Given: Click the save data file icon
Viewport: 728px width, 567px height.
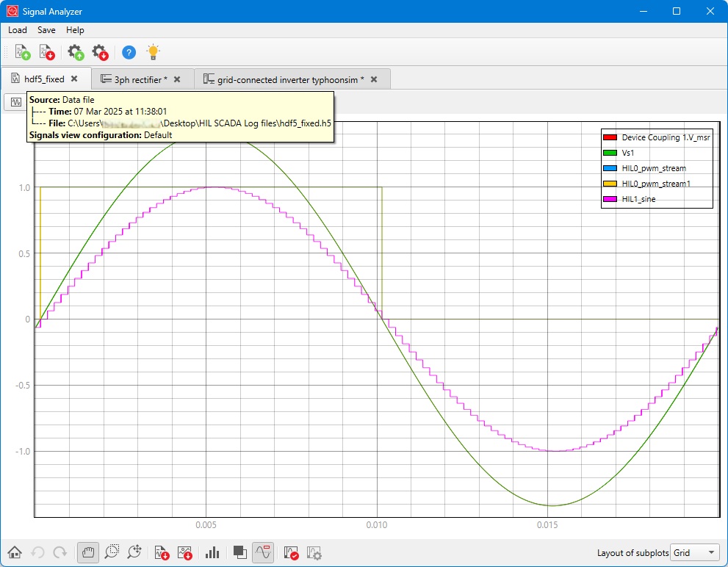Looking at the screenshot, I should point(47,52).
